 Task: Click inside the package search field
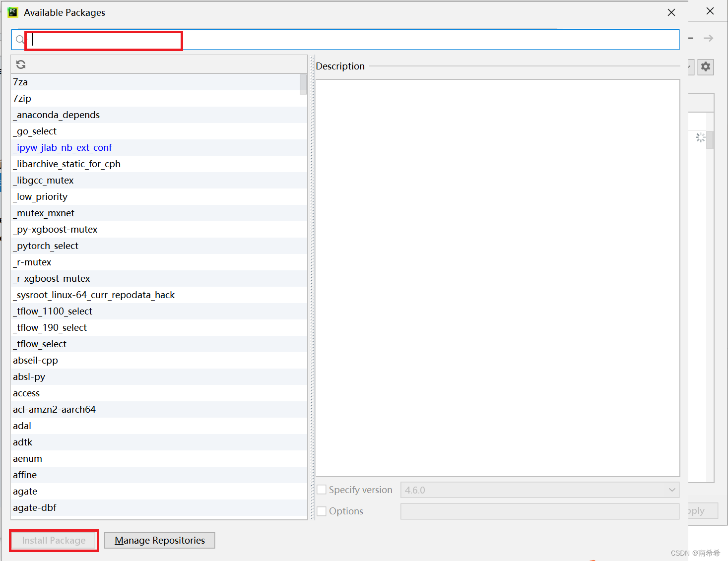[103, 40]
